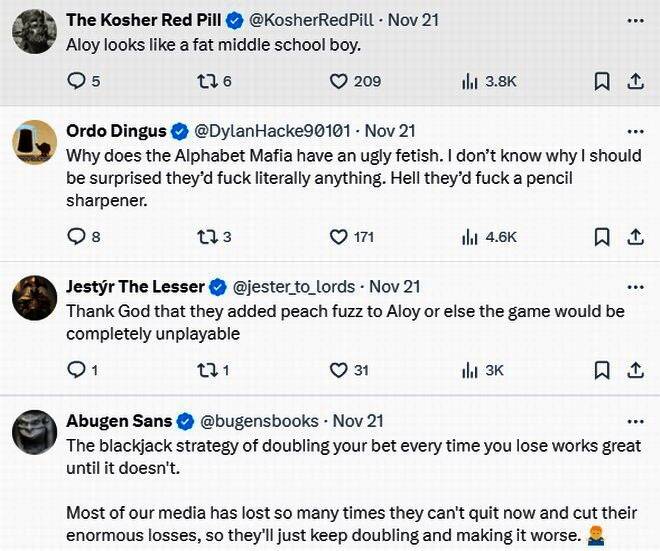Like Ordo Dingus's tweet
Image resolution: width=660 pixels, height=551 pixels.
[x=339, y=237]
